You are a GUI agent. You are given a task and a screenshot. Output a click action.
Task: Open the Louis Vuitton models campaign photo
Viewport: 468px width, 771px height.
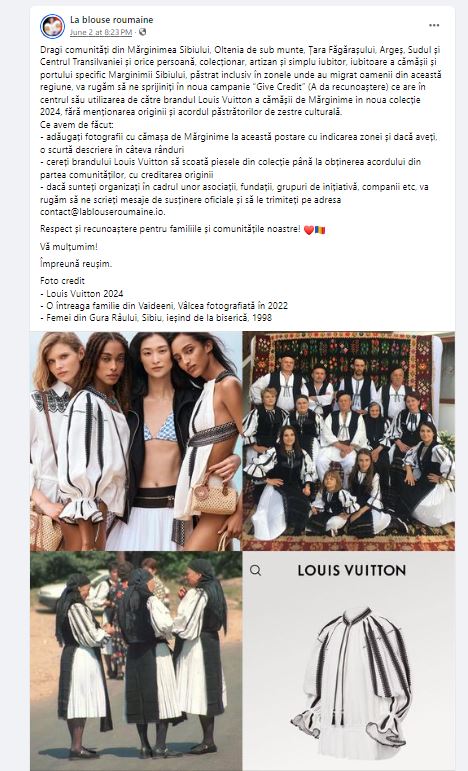pos(136,441)
